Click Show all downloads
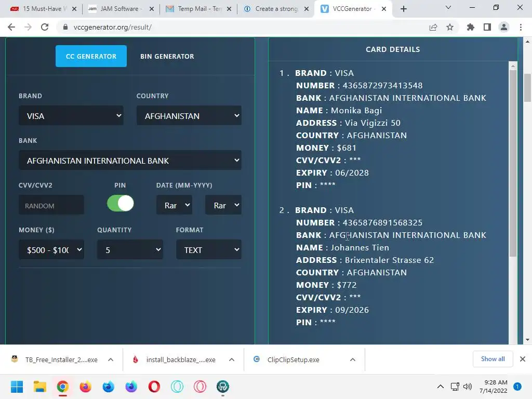The image size is (532, 399). pos(493,359)
